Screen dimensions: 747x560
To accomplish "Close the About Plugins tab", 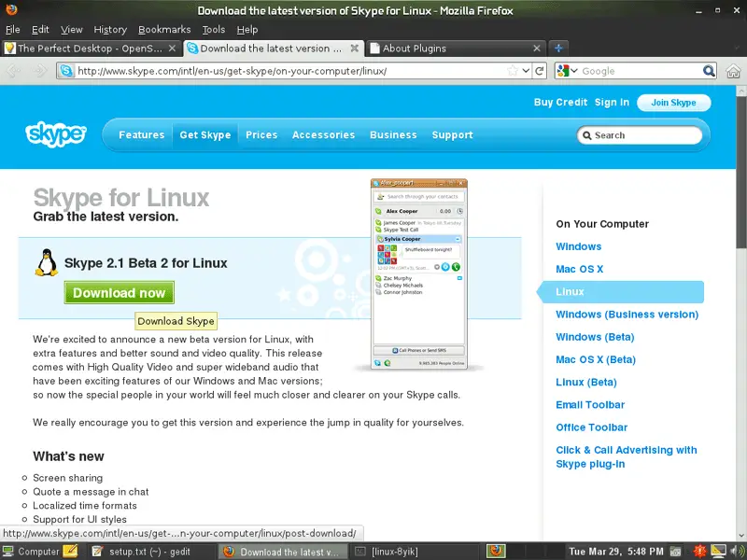I will coord(537,49).
